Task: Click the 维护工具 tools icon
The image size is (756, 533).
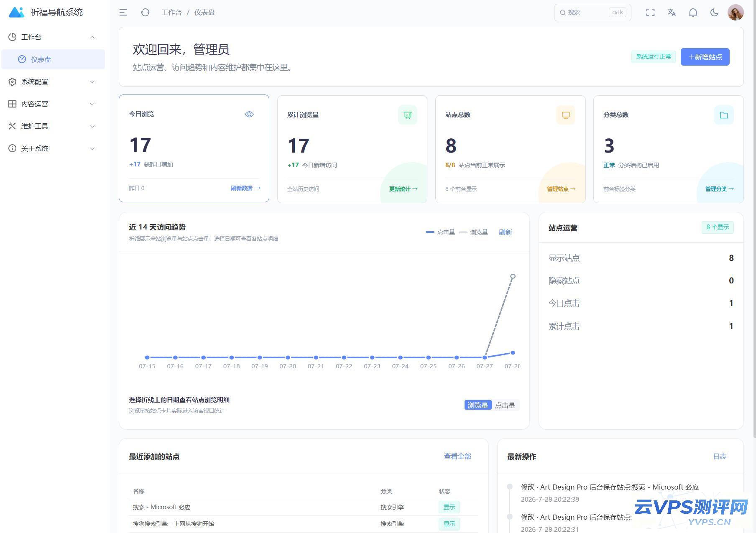Action: point(13,126)
